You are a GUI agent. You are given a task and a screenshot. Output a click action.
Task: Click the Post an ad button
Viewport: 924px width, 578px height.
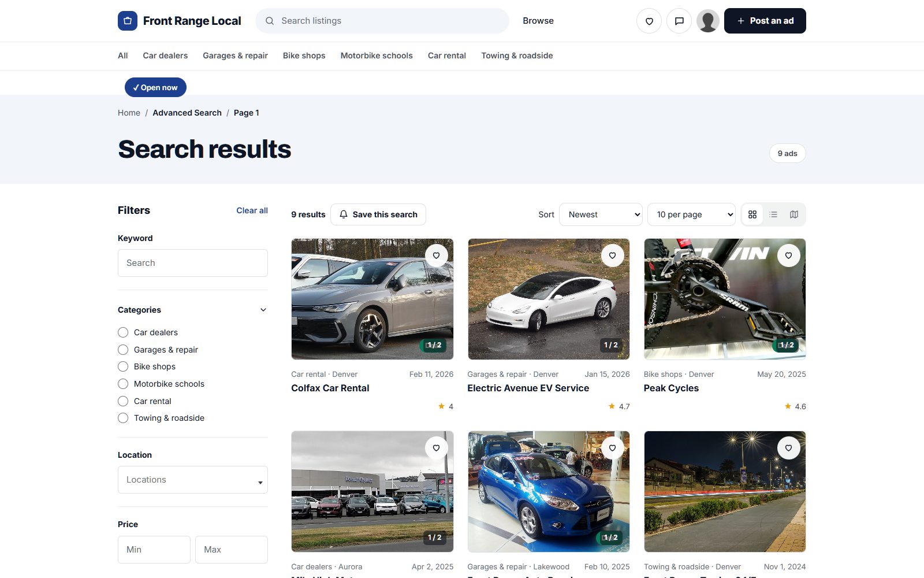765,21
